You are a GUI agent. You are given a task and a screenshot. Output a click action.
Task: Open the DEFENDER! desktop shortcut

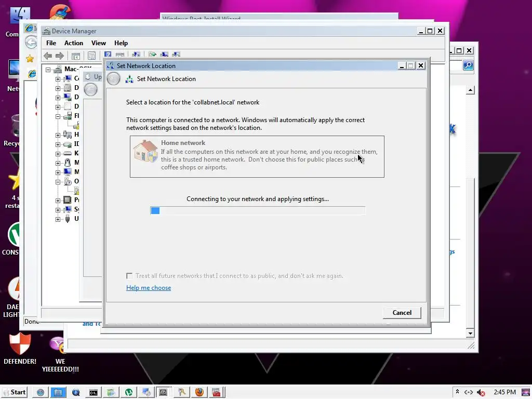[x=20, y=349]
